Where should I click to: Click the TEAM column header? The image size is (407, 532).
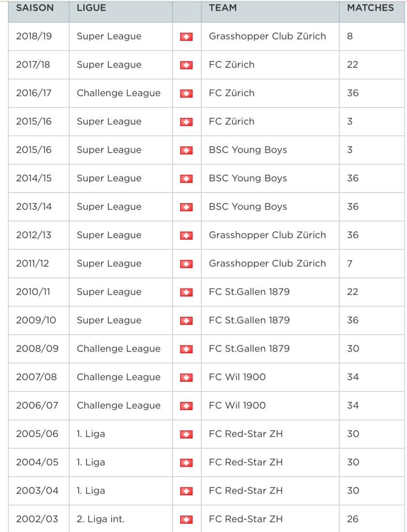[x=223, y=8]
